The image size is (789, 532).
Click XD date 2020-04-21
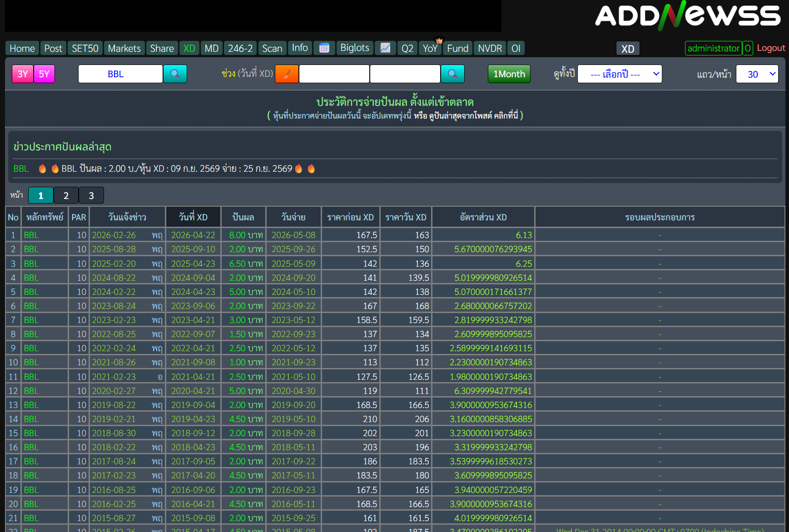pos(193,391)
